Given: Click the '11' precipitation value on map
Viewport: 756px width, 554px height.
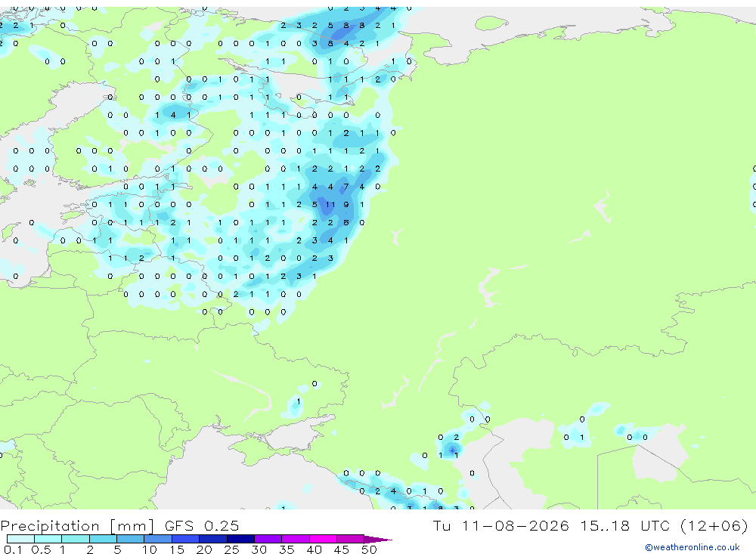Looking at the screenshot, I should (330, 204).
